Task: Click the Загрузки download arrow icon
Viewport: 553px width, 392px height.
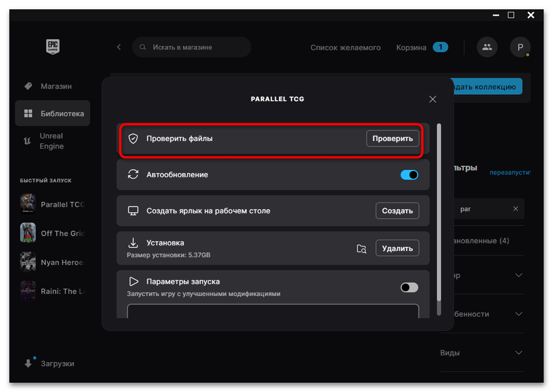Action: click(x=28, y=364)
